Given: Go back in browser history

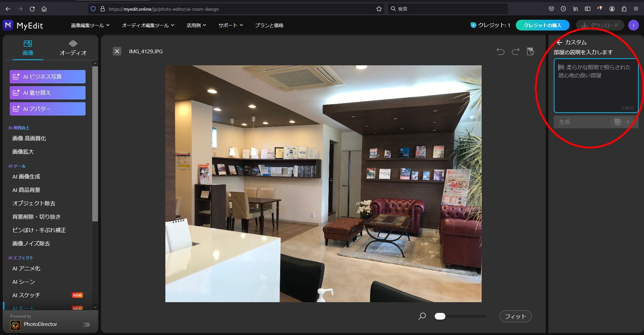Looking at the screenshot, I should 8,9.
